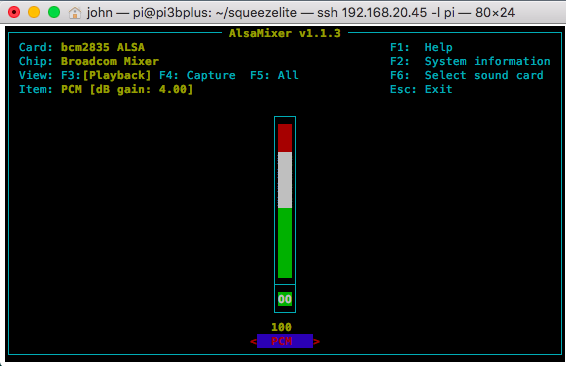
Task: Click the F1: Help entry
Action: click(421, 47)
